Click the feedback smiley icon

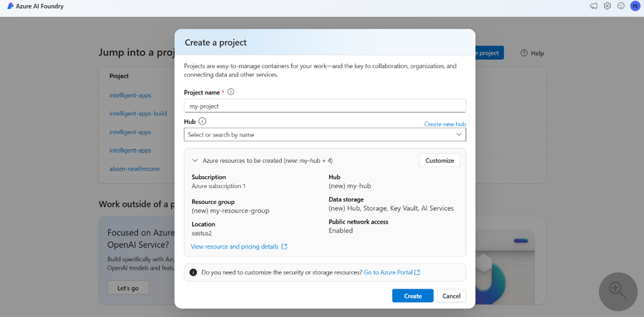pyautogui.click(x=621, y=6)
